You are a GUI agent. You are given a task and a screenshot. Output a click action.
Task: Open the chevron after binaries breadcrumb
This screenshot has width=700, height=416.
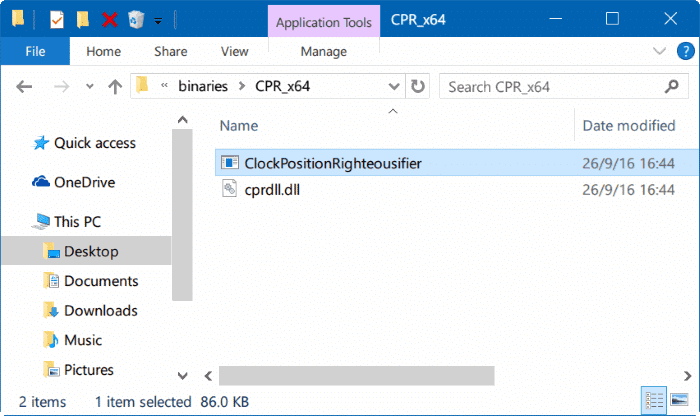(x=242, y=86)
